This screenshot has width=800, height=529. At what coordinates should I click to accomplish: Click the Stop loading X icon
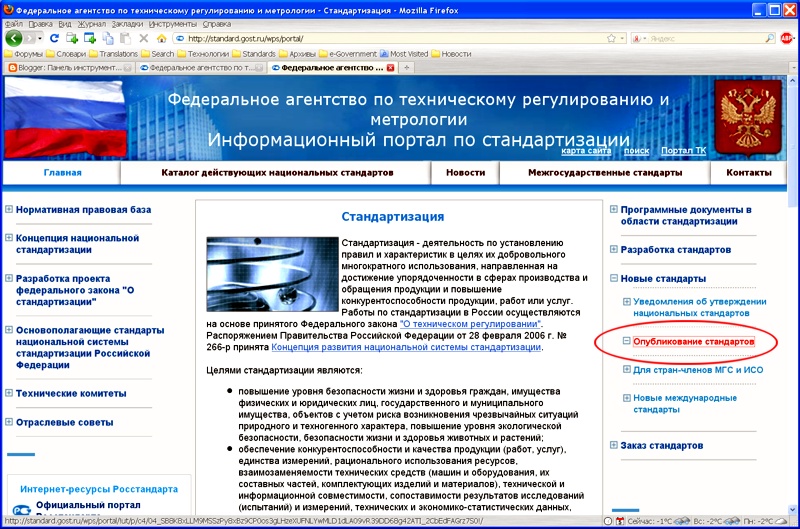(x=143, y=38)
